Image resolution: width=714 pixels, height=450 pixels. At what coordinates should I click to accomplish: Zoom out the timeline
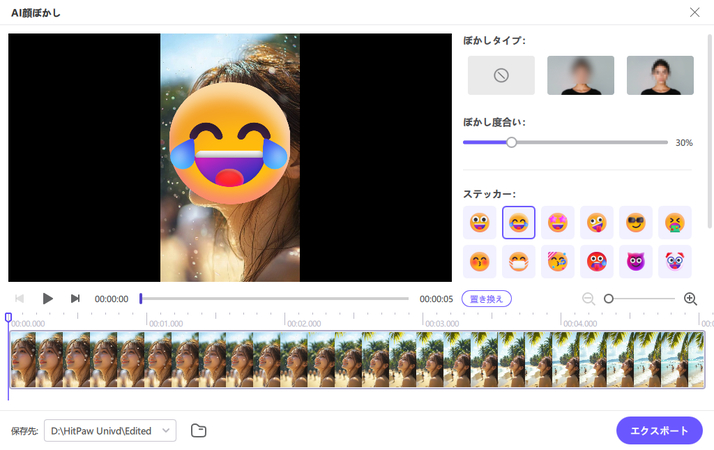coord(588,299)
